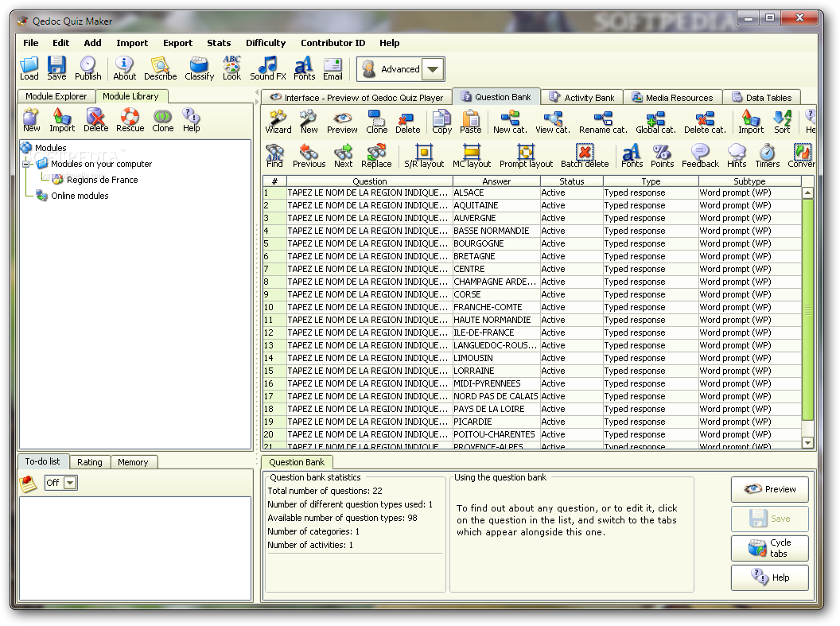Click the Copy question icon

point(442,122)
